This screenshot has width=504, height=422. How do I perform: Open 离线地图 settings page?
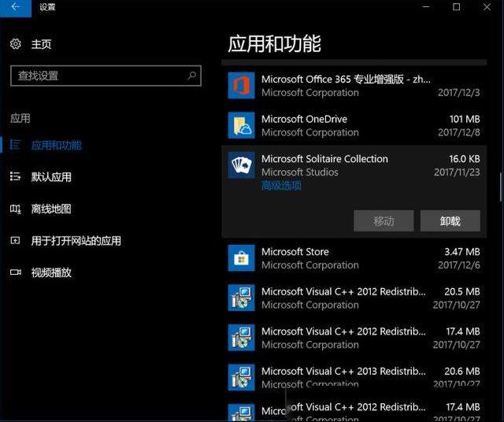(51, 209)
